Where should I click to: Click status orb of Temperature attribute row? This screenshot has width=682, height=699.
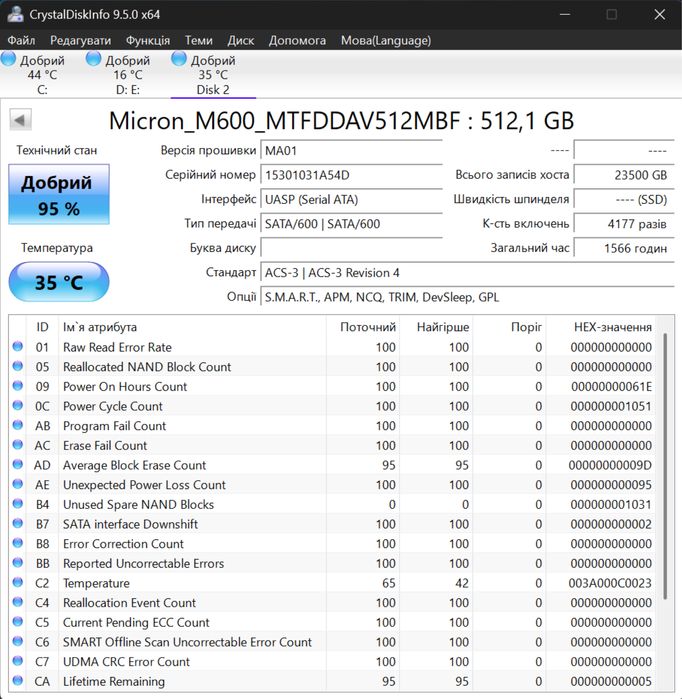click(18, 582)
